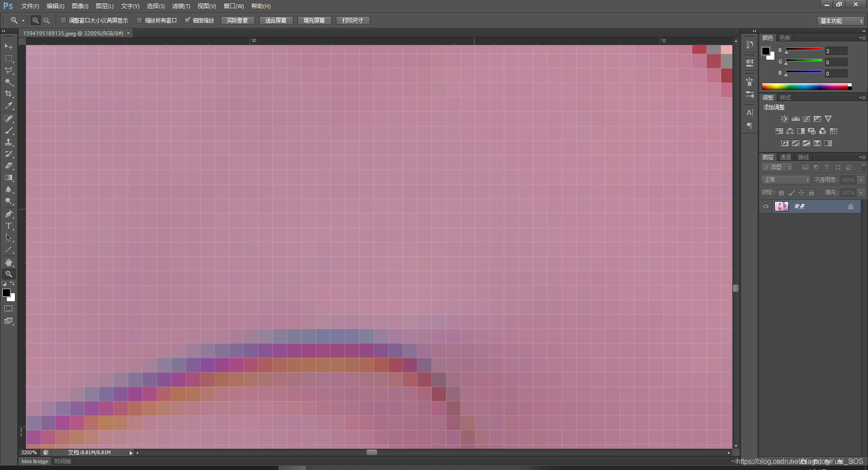
Task: Select the Gradient tool
Action: [9, 178]
